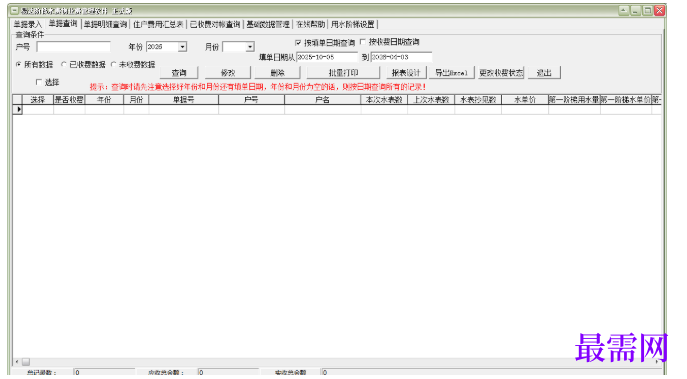Select the row indicator arrow in the grid

[x=18, y=109]
